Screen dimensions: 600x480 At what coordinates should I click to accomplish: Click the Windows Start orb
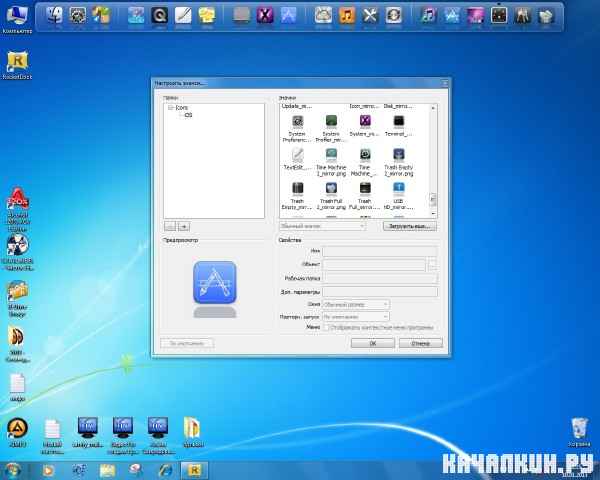[12, 470]
